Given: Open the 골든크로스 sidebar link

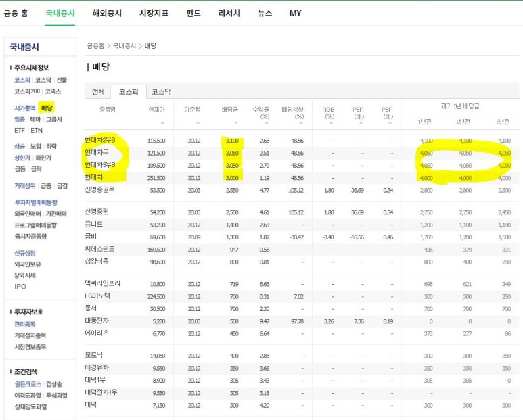Looking at the screenshot, I should tap(28, 384).
